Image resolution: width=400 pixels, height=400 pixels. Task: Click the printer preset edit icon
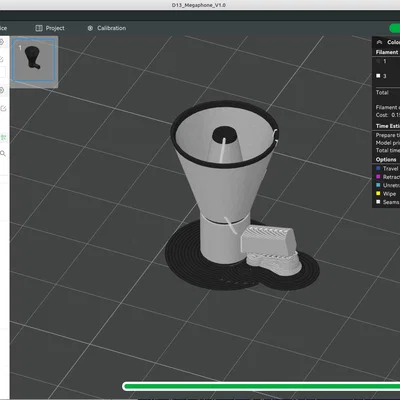tap(2, 59)
